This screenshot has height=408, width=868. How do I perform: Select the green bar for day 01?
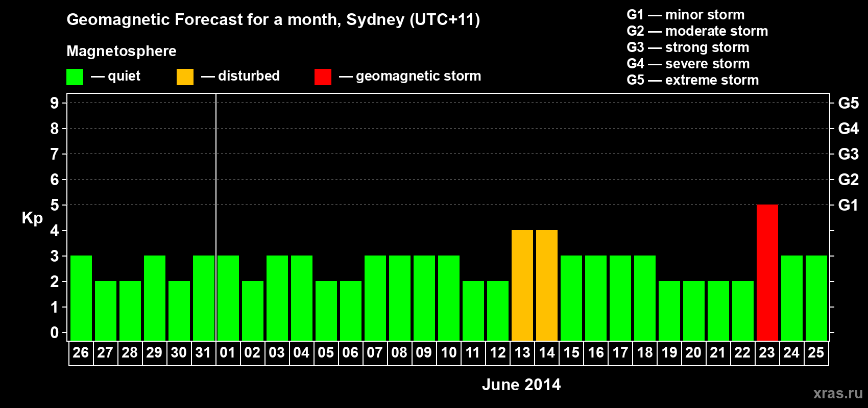coord(228,298)
